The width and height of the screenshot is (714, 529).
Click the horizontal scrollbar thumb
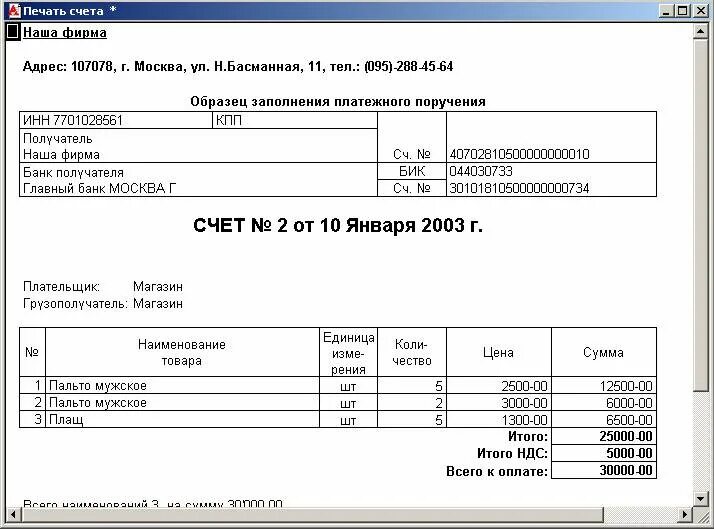click(313, 514)
